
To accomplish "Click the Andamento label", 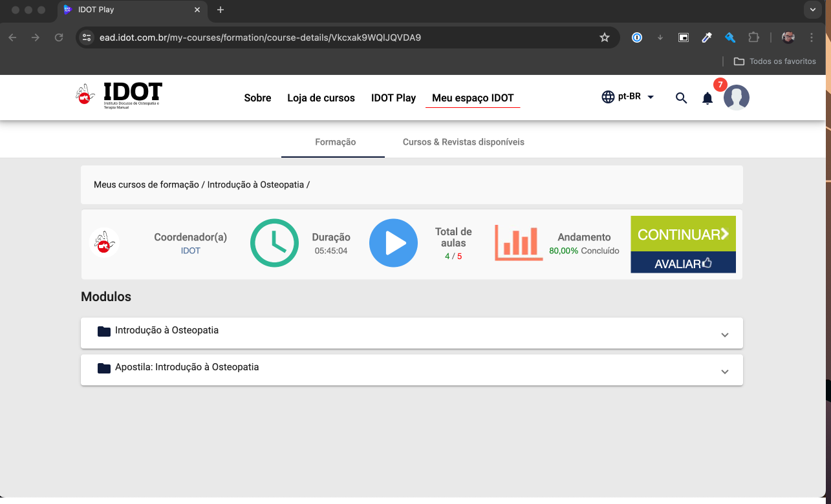I will pos(584,237).
